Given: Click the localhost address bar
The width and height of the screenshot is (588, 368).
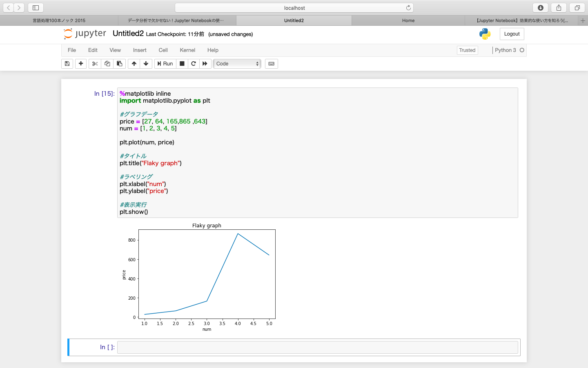Looking at the screenshot, I should click(x=294, y=8).
